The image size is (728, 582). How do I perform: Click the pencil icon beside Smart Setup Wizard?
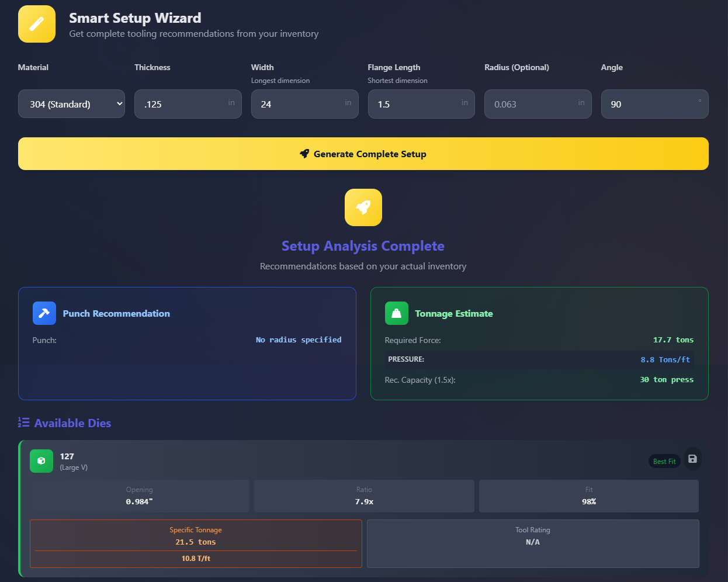(x=36, y=24)
